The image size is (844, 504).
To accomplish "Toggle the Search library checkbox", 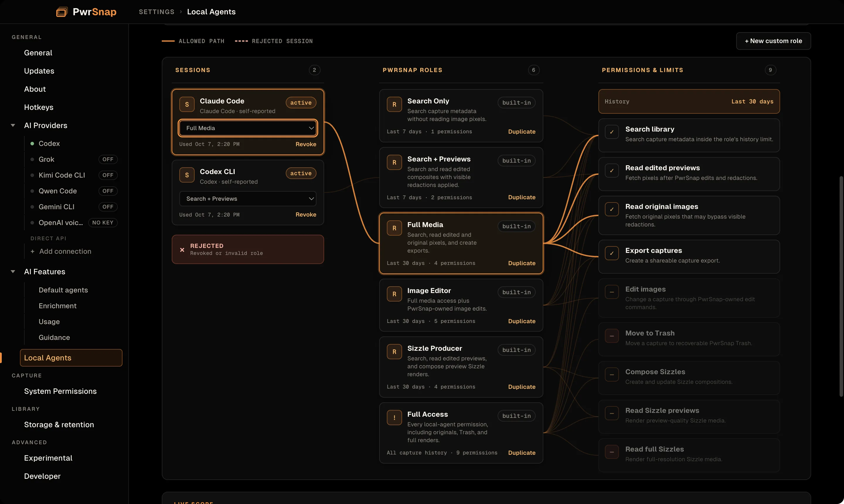I will [612, 132].
